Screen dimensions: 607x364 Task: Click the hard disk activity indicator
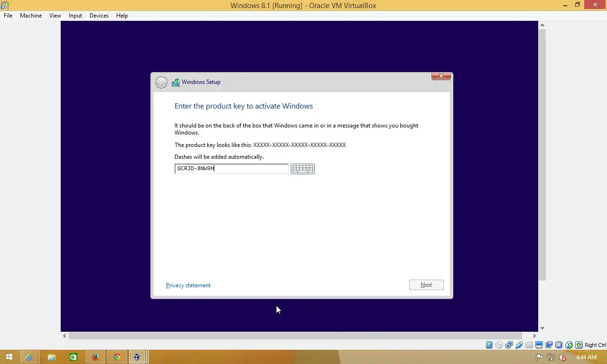489,345
